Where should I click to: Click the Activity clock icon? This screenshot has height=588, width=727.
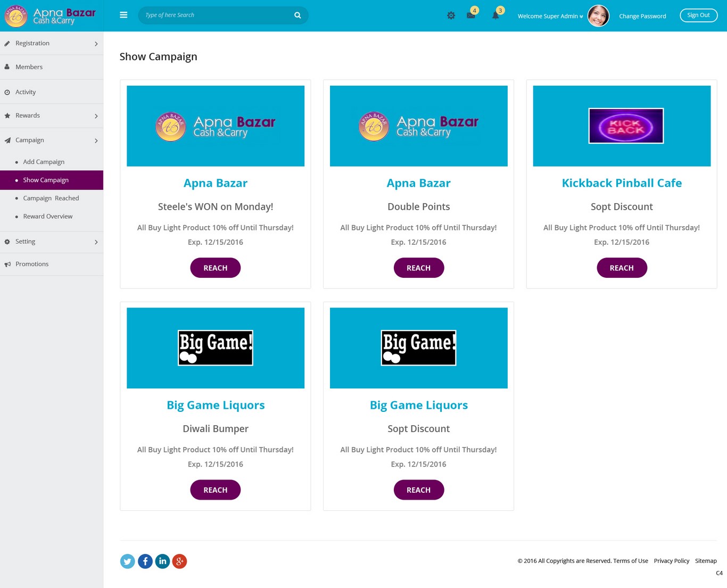[7, 93]
